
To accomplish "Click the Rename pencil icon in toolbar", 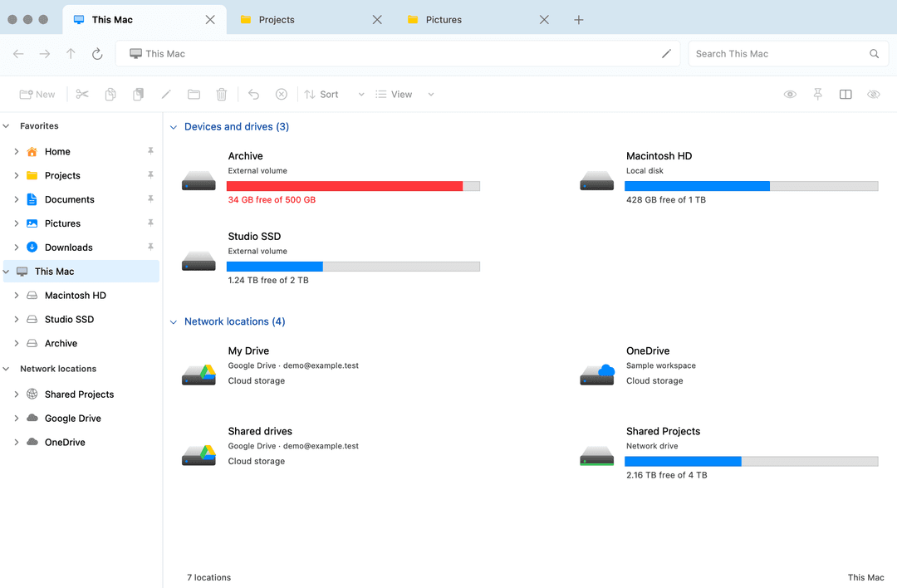I will pos(166,95).
